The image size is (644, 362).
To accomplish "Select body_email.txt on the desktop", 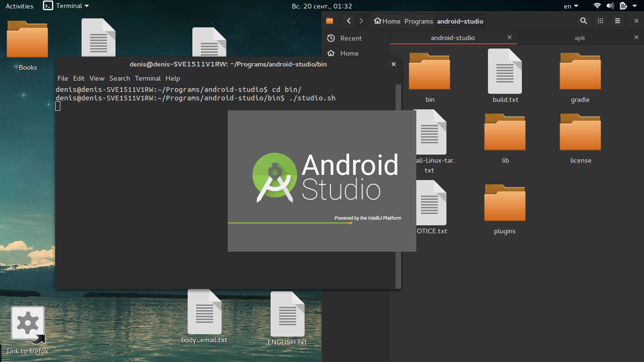I will pos(205,316).
